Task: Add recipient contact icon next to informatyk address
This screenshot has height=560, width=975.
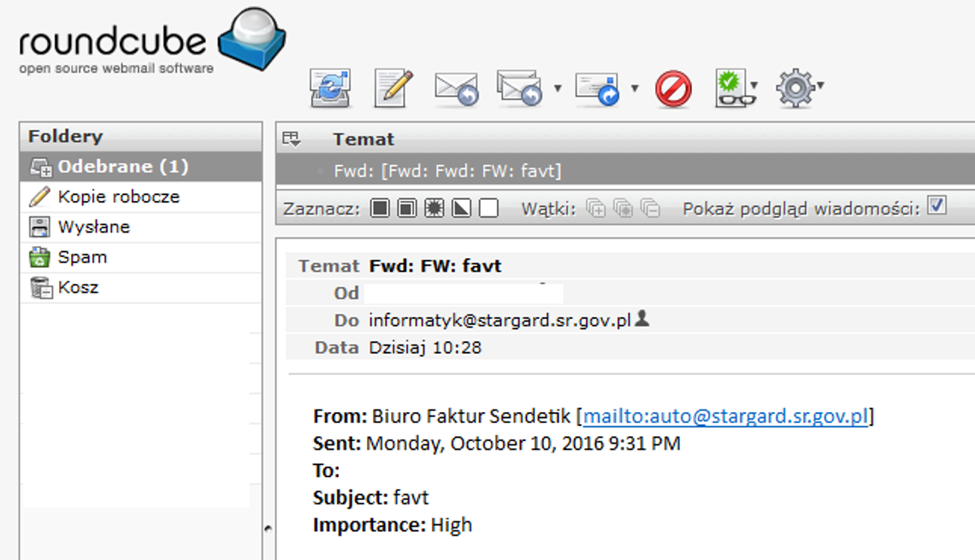Action: pos(642,319)
